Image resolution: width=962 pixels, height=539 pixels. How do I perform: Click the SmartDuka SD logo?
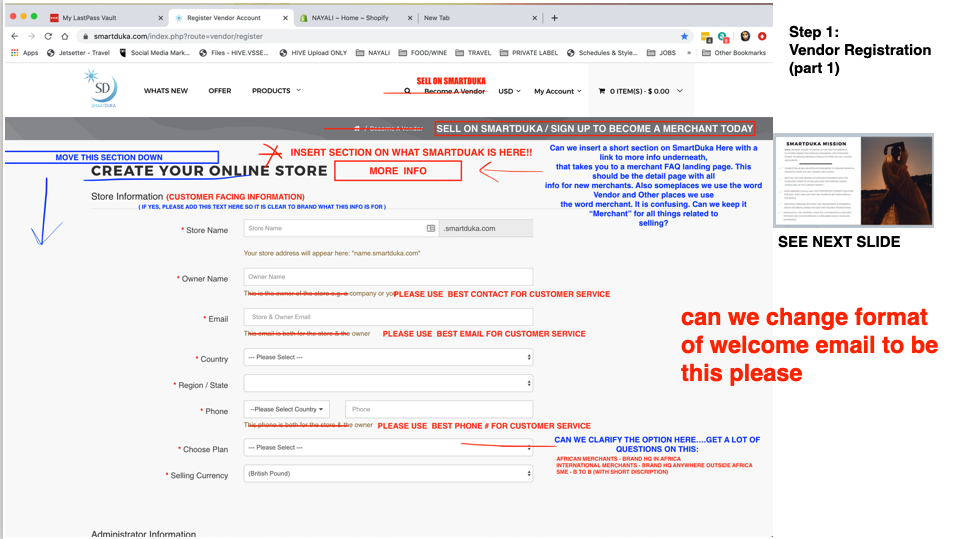tap(102, 89)
